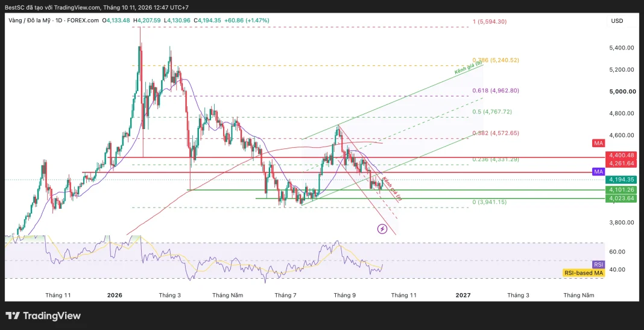
Task: Click the Tháng 3 label following 2027
Action: 519,295
